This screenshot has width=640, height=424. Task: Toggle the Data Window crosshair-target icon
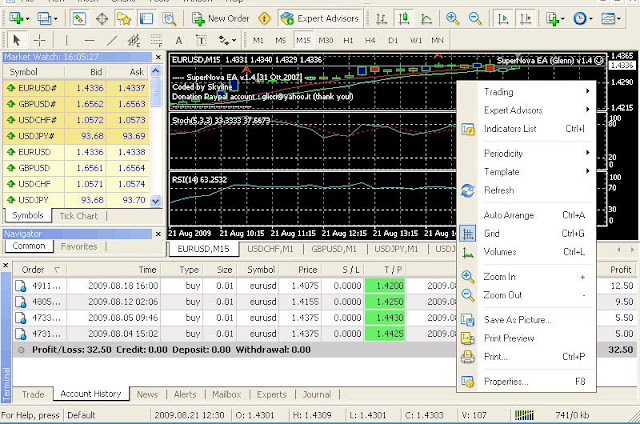pyautogui.click(x=102, y=18)
